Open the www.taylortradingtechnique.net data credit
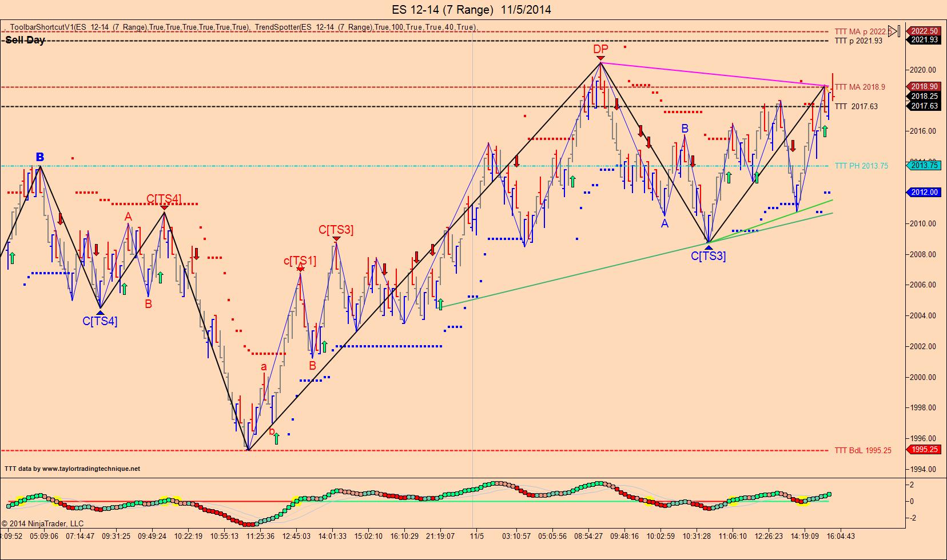947x560 pixels. [x=91, y=469]
